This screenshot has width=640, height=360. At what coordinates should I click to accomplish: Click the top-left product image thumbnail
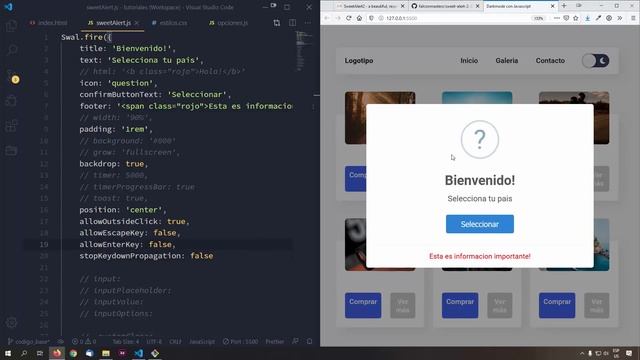380,118
